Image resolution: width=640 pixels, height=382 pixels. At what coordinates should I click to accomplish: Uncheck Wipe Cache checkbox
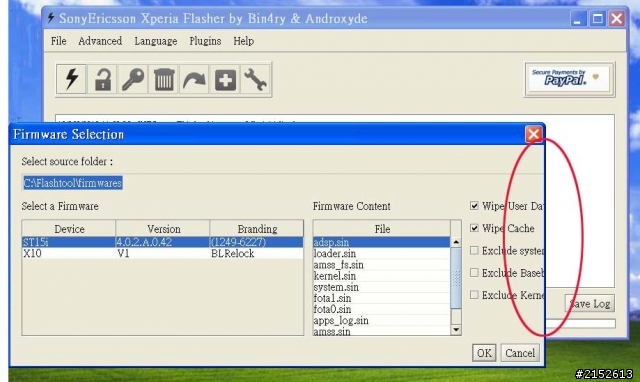pos(474,228)
